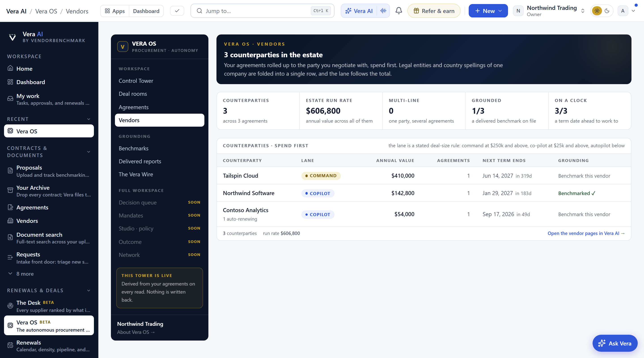
Task: Open Benchmarks under Grounding
Action: [x=159, y=148]
